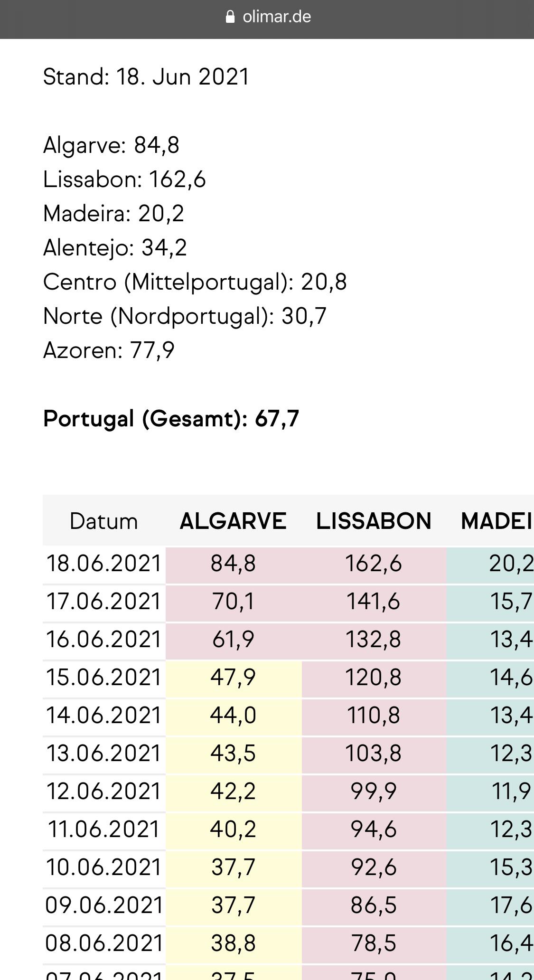Select the yellow Algarve cell 47,9
Image resolution: width=534 pixels, height=980 pixels.
(x=233, y=678)
